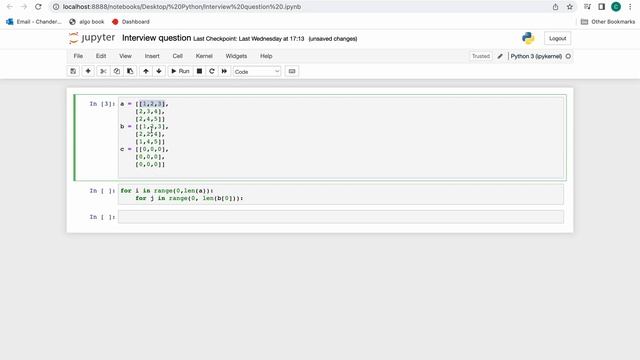Click the empty third code cell
This screenshot has width=640, height=360.
(x=341, y=217)
